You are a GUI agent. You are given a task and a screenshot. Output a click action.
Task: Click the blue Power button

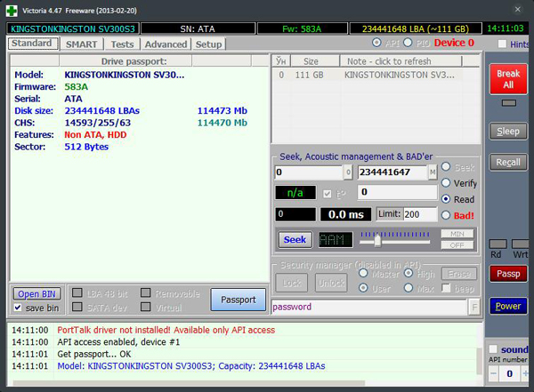(x=508, y=306)
